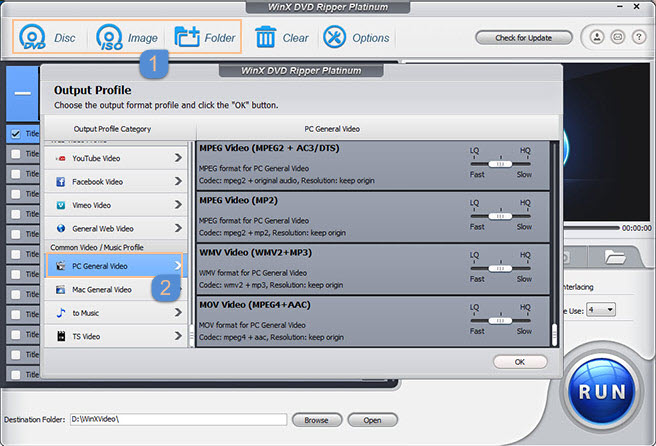
Task: Check the sixth Title checkbox in the list
Action: 15,234
